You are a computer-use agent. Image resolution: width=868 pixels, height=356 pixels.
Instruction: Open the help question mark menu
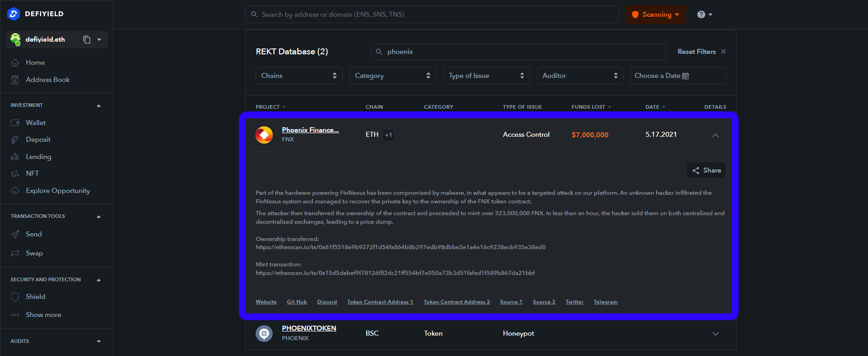[x=705, y=14]
